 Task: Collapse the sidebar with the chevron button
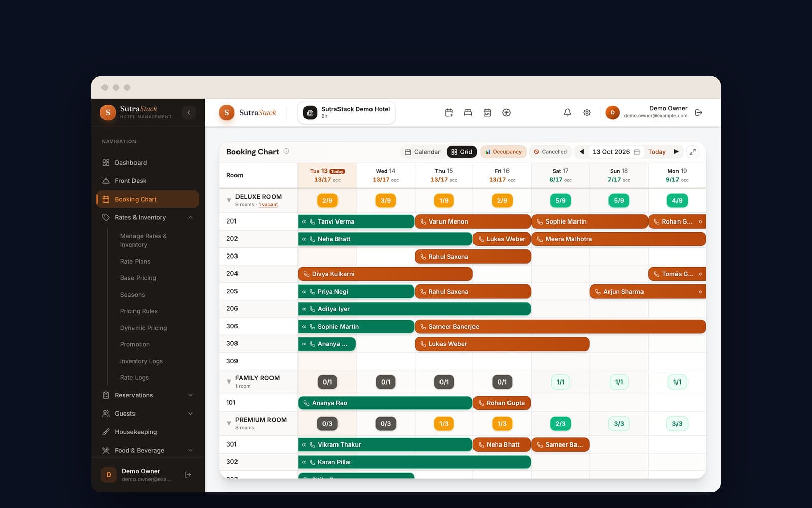coord(189,113)
